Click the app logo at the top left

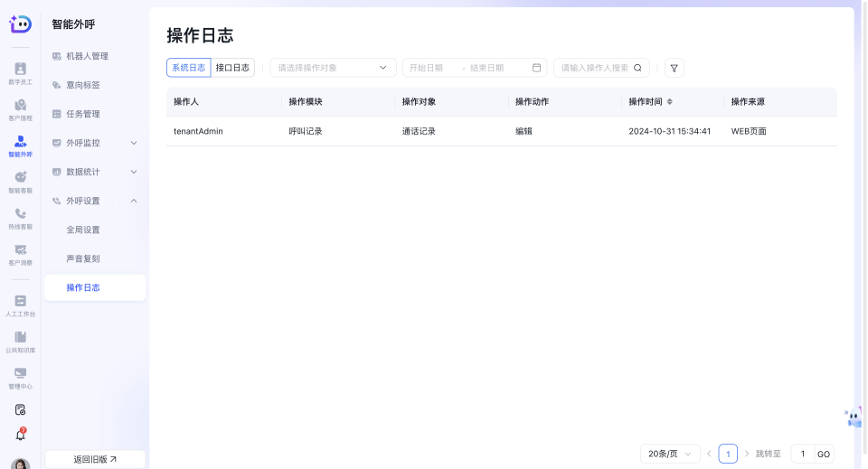[x=21, y=23]
